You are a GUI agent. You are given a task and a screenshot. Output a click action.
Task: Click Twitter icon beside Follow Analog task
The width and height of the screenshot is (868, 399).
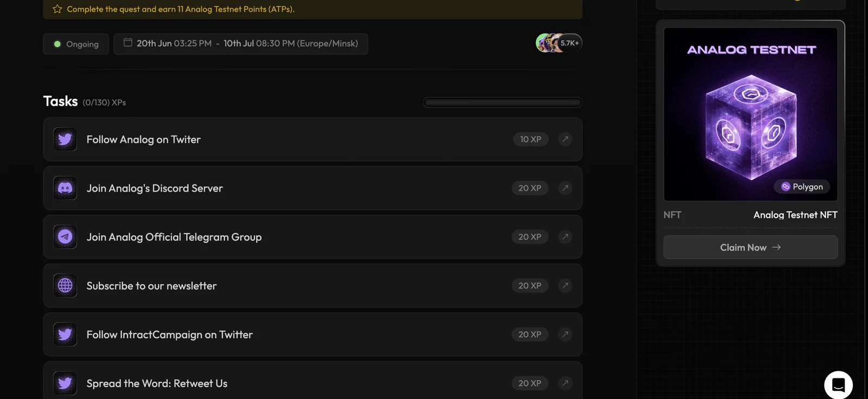pos(65,139)
